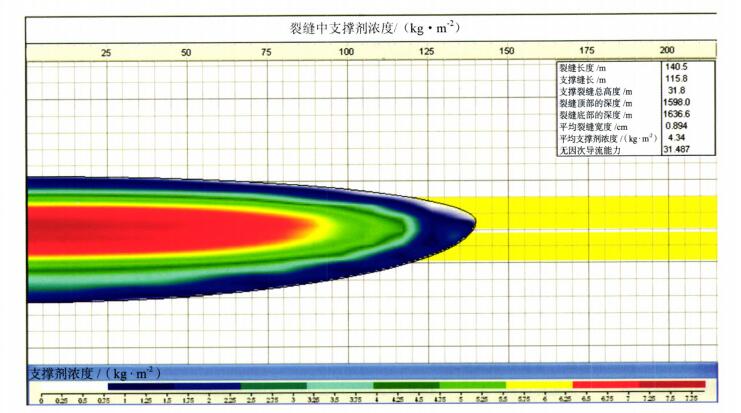Pick the red segment of the color legend

640,386
